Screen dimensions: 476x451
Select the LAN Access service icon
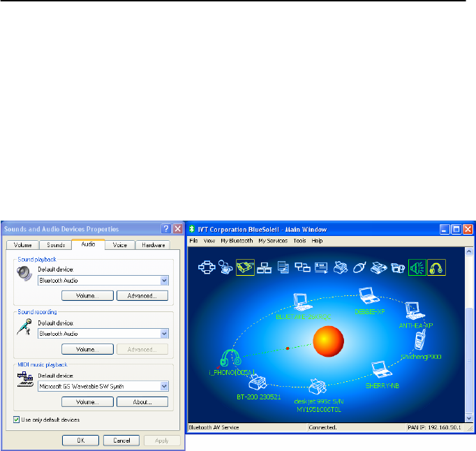click(x=264, y=268)
